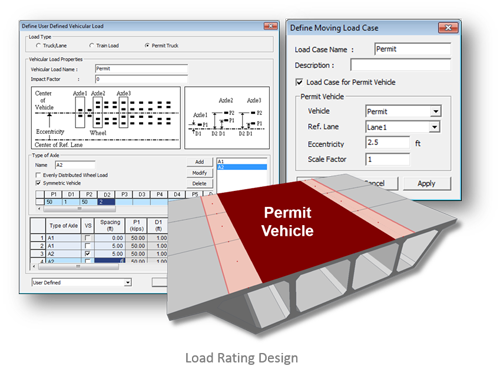Viewport: 500px width, 376px height.
Task: Click the horizontal scrollbar under the P1/D1 grid
Action: [79, 209]
